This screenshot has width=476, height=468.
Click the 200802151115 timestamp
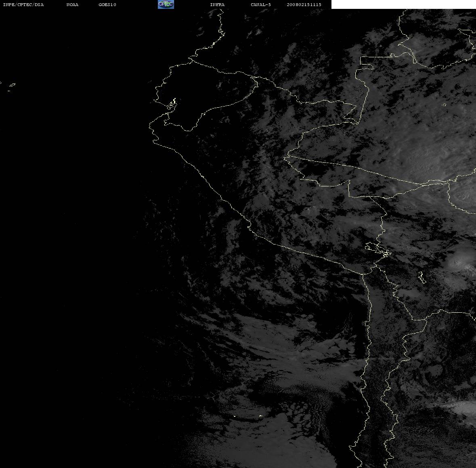(304, 4)
